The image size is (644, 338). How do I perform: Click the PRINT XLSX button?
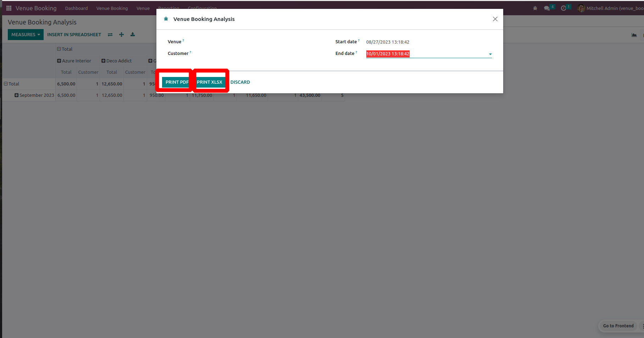click(x=210, y=82)
